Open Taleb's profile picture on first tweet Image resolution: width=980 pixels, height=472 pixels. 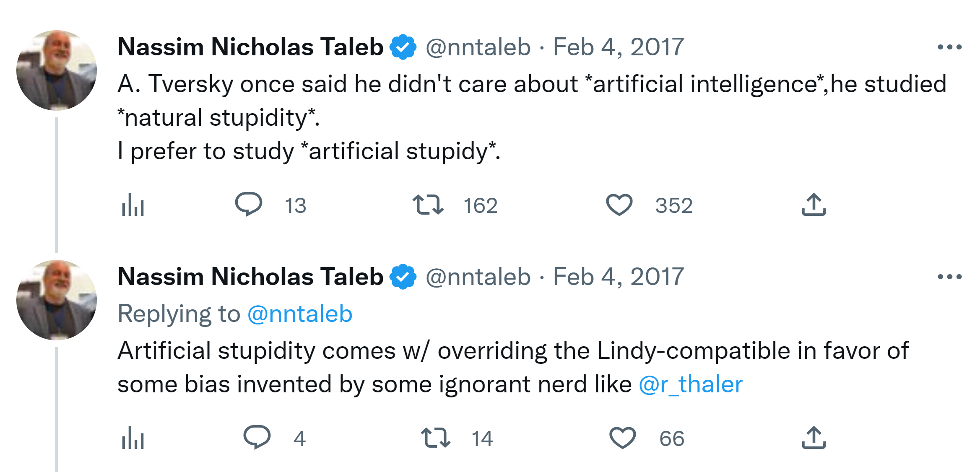(57, 70)
